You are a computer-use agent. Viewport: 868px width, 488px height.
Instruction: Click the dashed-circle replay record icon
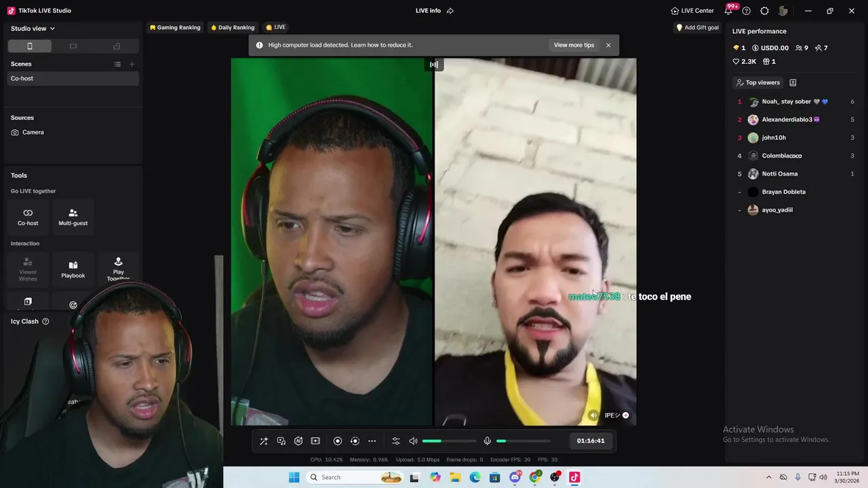355,441
